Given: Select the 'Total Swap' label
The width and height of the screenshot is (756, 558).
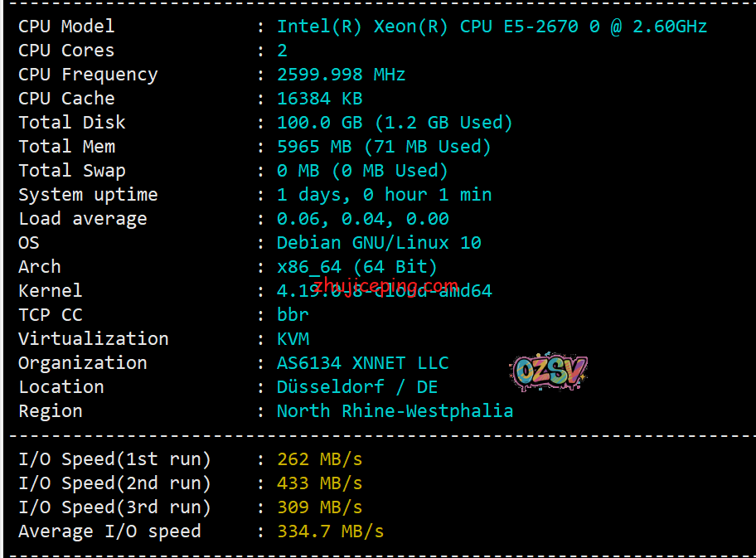Looking at the screenshot, I should (72, 171).
